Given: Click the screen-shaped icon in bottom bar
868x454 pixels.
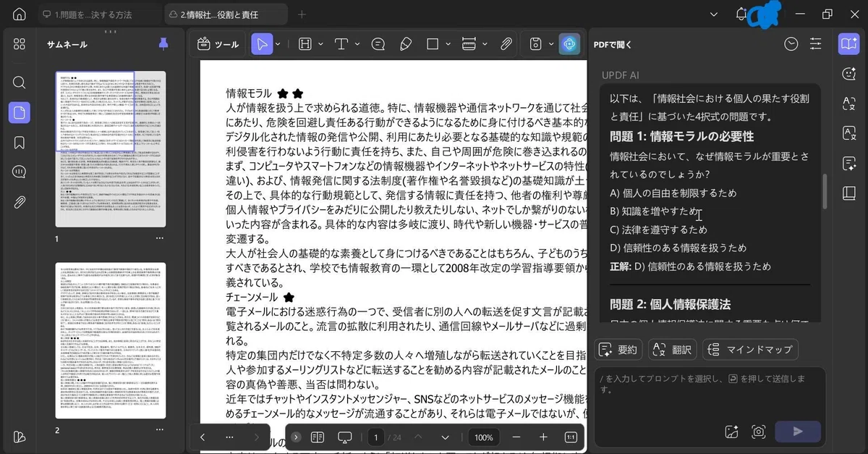Looking at the screenshot, I should coord(345,437).
